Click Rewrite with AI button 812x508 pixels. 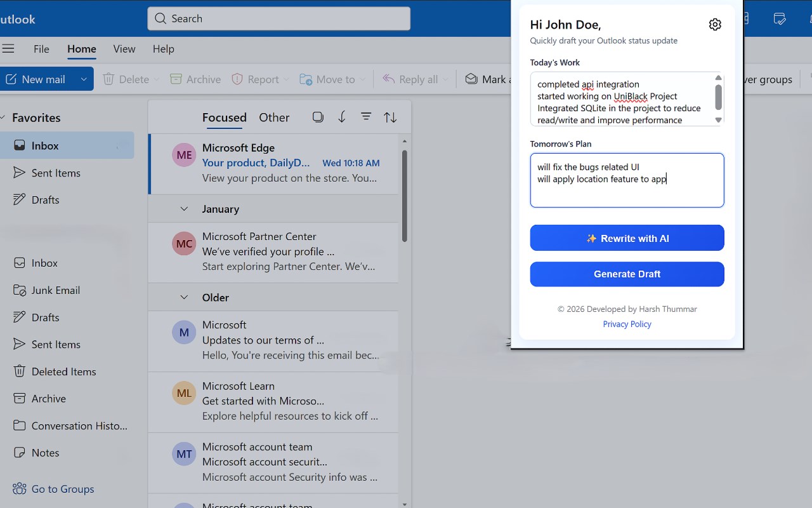click(x=627, y=238)
